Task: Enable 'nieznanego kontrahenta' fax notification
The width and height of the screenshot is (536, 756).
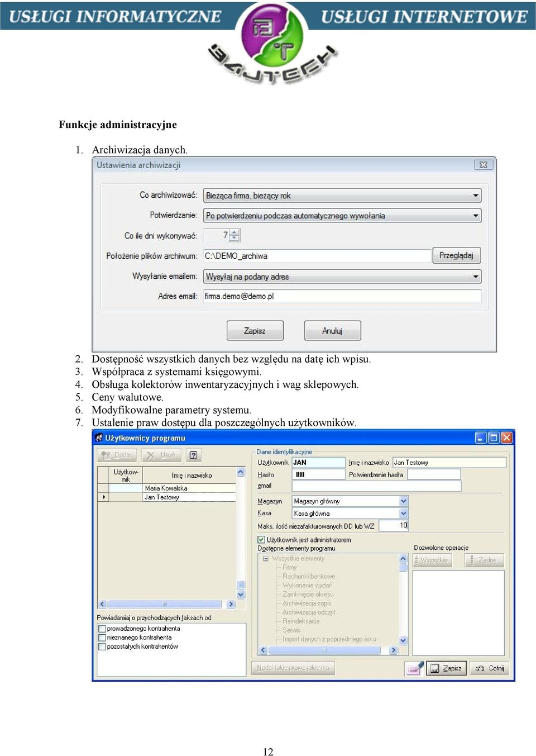Action: pyautogui.click(x=102, y=638)
